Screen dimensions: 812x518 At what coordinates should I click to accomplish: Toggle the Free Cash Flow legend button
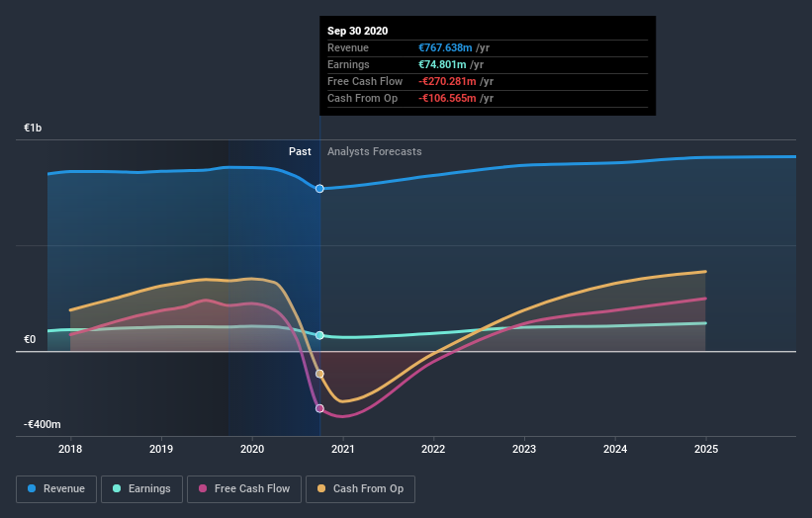(x=244, y=489)
